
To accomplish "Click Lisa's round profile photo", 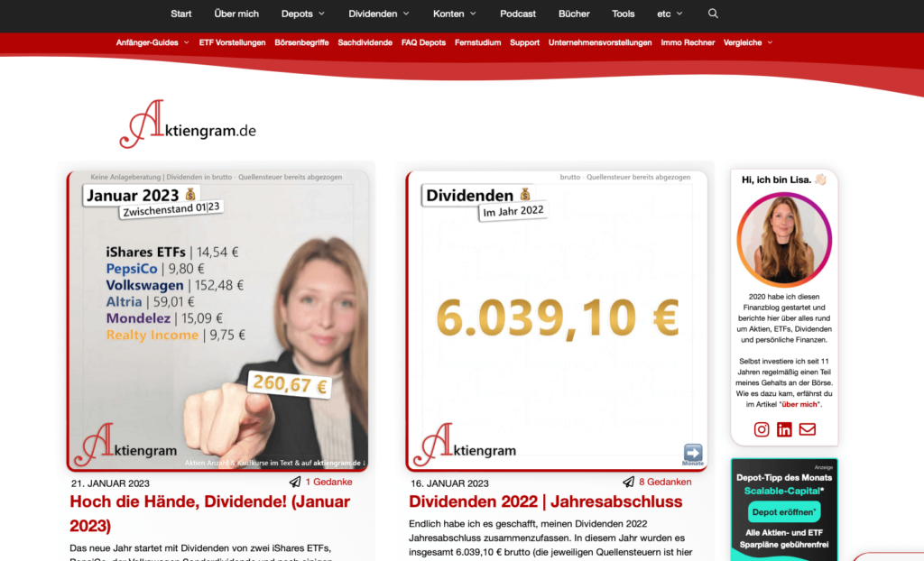I will pyautogui.click(x=784, y=240).
